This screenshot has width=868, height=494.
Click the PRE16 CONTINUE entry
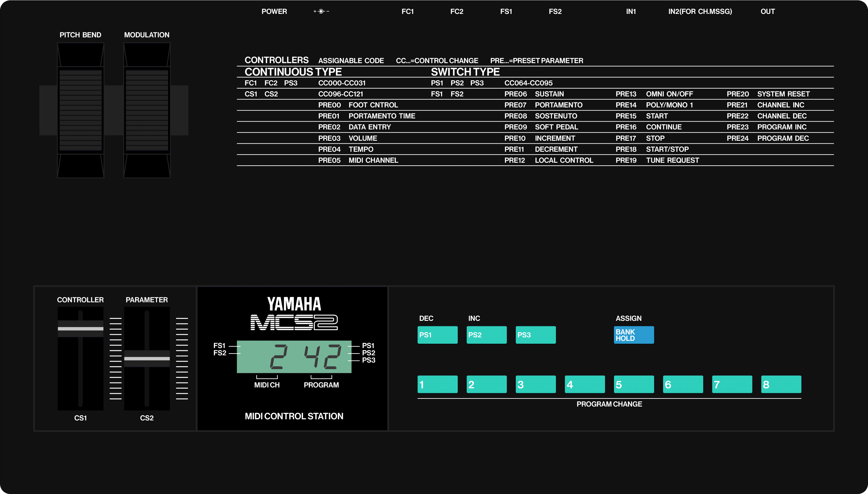point(648,127)
